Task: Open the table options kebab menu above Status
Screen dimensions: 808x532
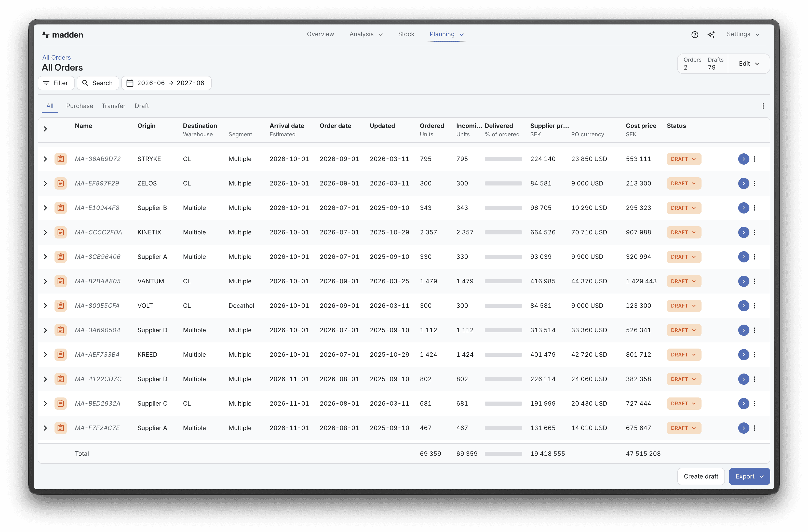Action: [763, 106]
